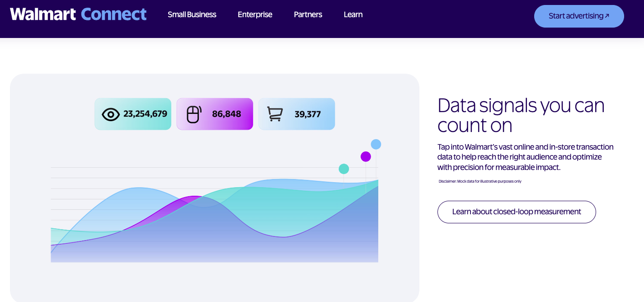Click the 86,848 clicks stat card
Image resolution: width=644 pixels, height=302 pixels.
point(215,114)
